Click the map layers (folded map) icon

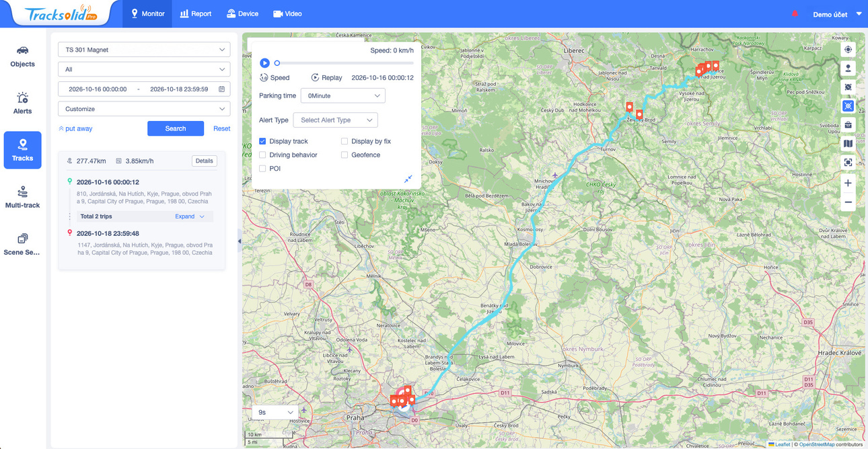(848, 143)
